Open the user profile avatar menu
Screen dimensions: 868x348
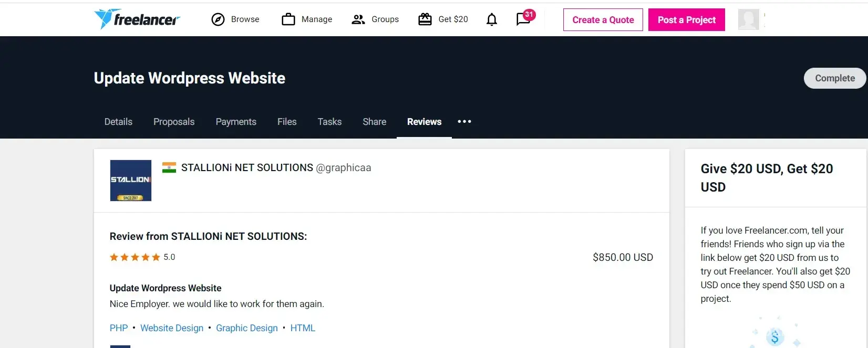pyautogui.click(x=748, y=20)
